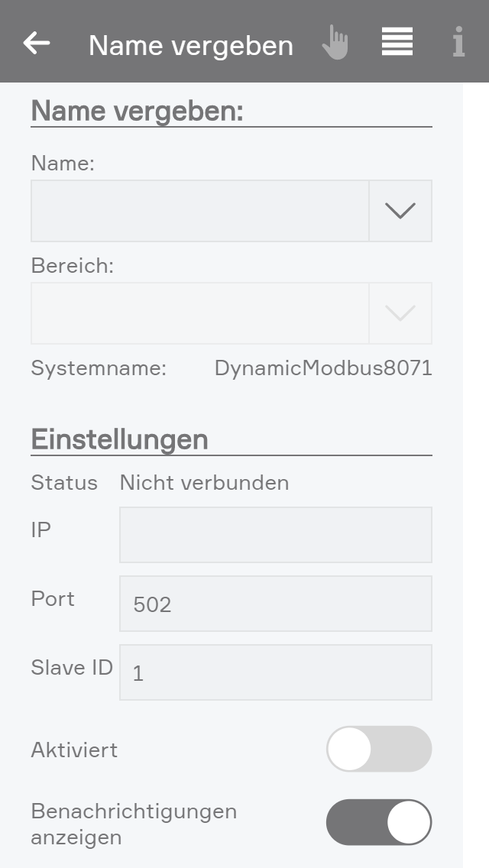This screenshot has width=489, height=868.
Task: Click into the Name combo box field
Action: click(x=200, y=211)
